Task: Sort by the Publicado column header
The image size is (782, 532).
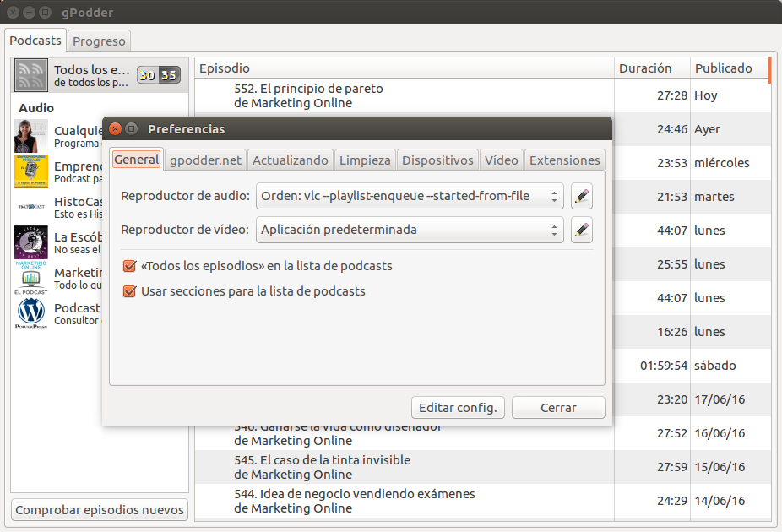Action: pyautogui.click(x=730, y=68)
